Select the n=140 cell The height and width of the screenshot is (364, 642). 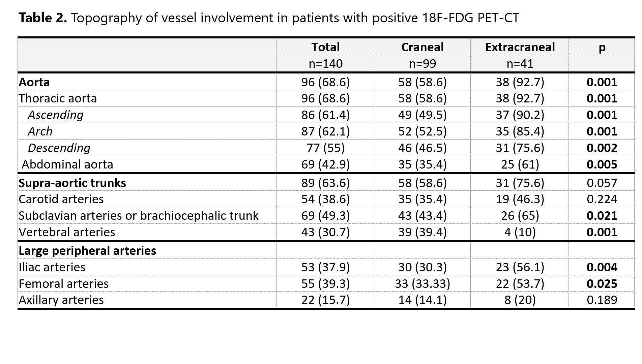click(x=325, y=64)
